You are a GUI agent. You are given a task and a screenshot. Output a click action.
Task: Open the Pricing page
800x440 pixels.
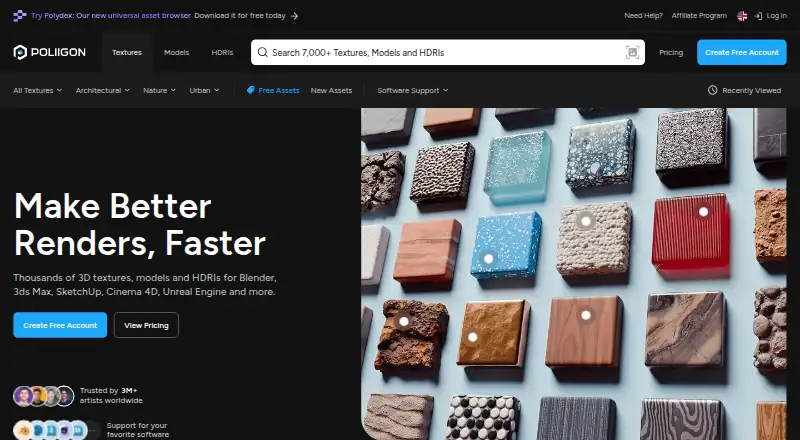(x=671, y=52)
